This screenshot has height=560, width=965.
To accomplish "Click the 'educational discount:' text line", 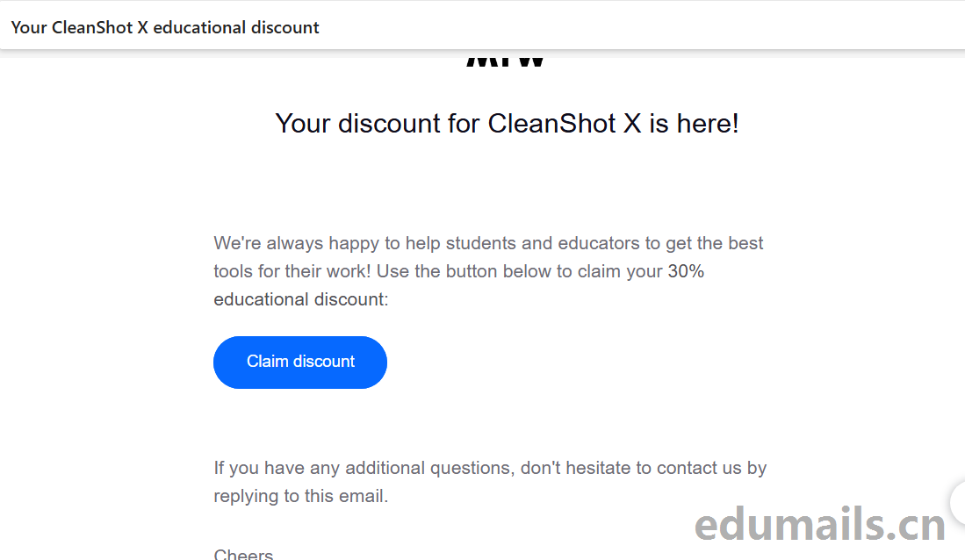I will pos(301,299).
